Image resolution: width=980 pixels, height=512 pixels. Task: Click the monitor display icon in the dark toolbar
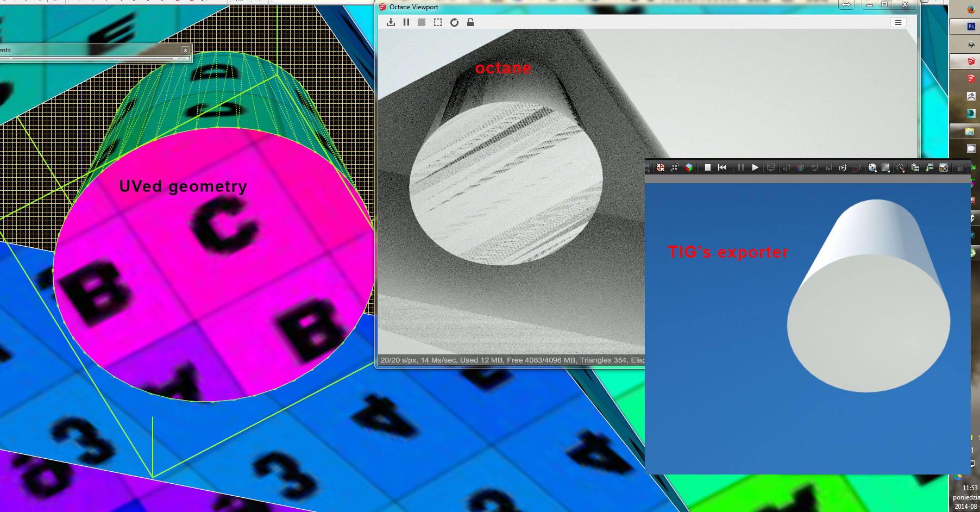click(771, 167)
